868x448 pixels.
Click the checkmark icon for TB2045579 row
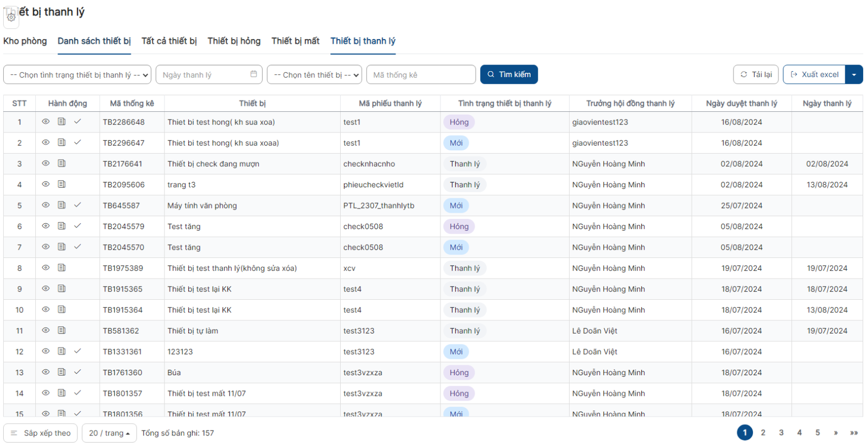78,226
